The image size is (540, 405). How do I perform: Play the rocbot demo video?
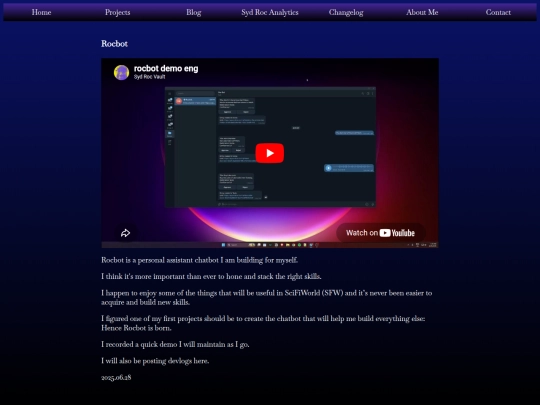coord(270,153)
